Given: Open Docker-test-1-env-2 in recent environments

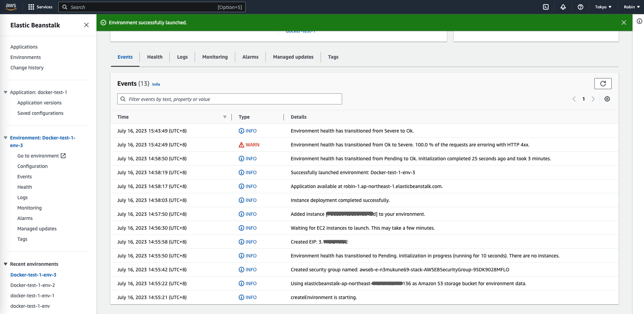Looking at the screenshot, I should pyautogui.click(x=33, y=285).
